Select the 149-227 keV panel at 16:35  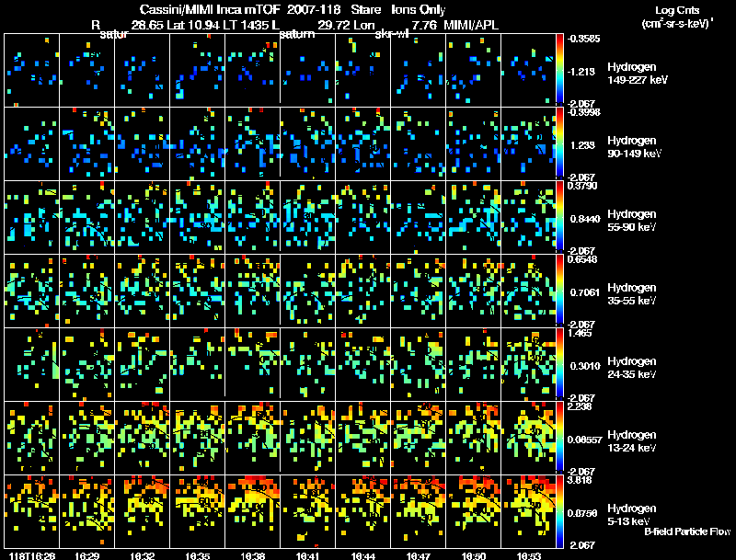[198, 70]
